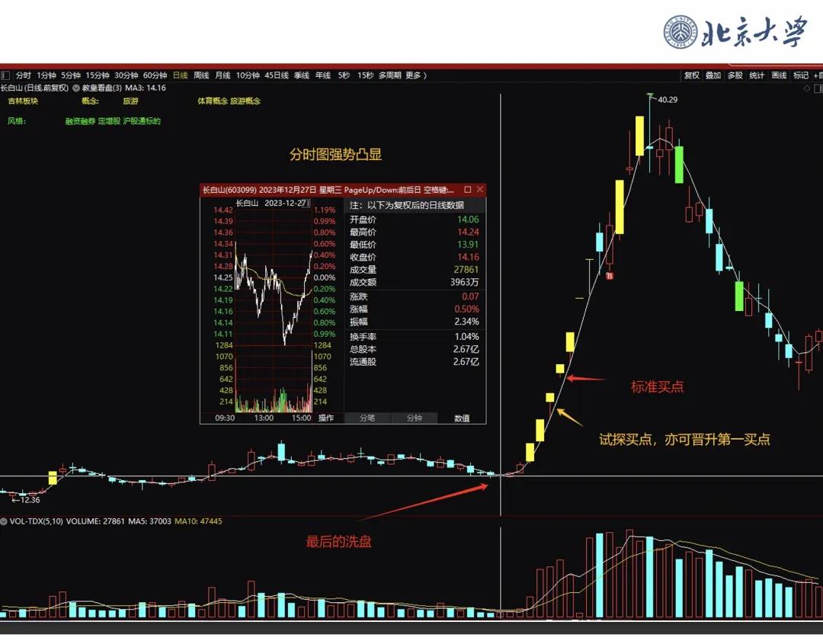Screen dimensions: 823x644
Task: Select the 5分钟 period
Action: pos(71,75)
